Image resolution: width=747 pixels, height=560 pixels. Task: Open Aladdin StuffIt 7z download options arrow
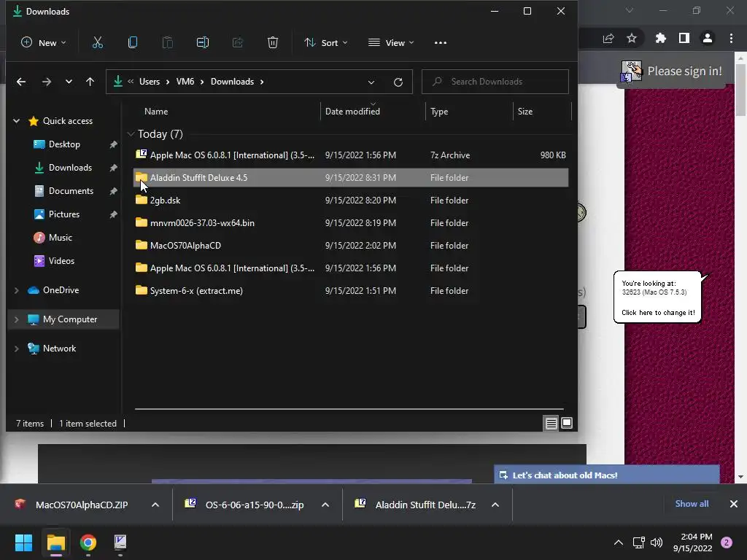coord(495,505)
